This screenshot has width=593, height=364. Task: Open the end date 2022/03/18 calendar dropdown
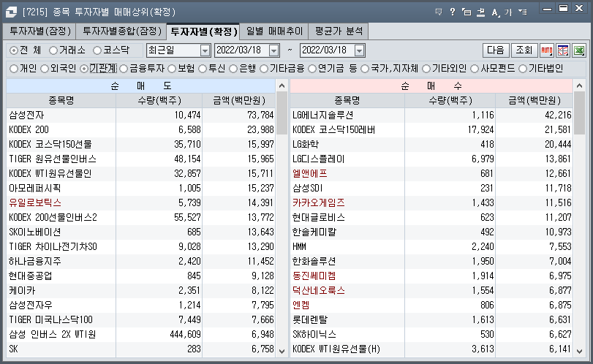[360, 50]
